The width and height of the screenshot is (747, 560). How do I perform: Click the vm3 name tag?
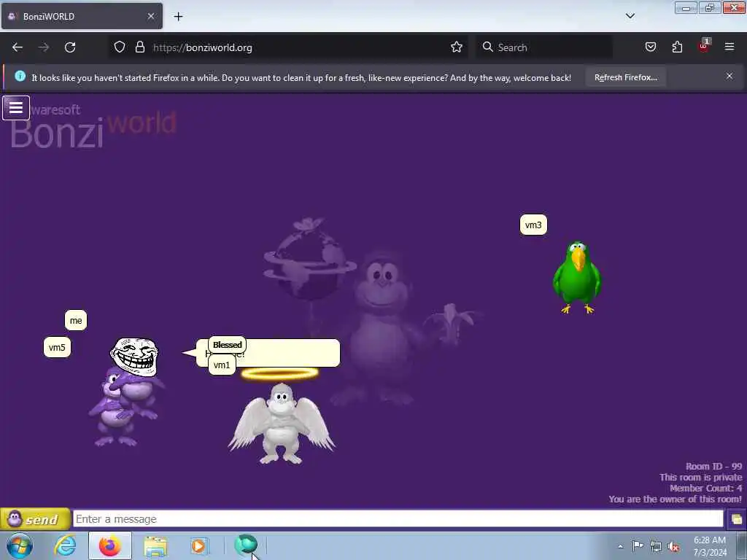tap(533, 225)
